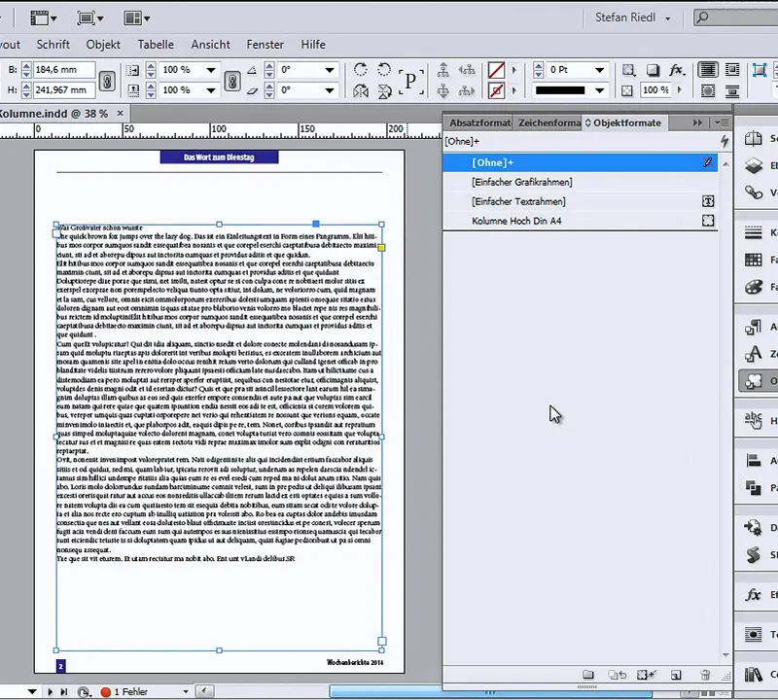The height and width of the screenshot is (700, 778).
Task: Open the Seiten panel in the dock
Action: tap(755, 139)
